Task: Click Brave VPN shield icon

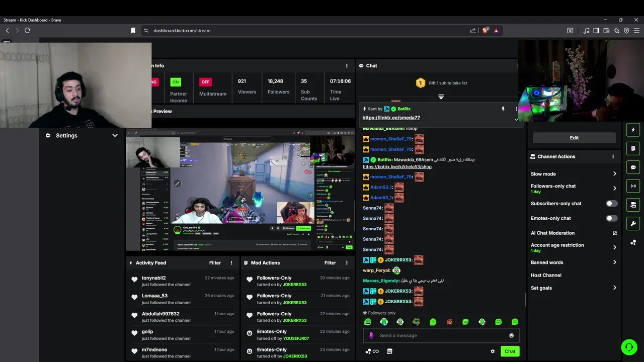Action: [626, 31]
